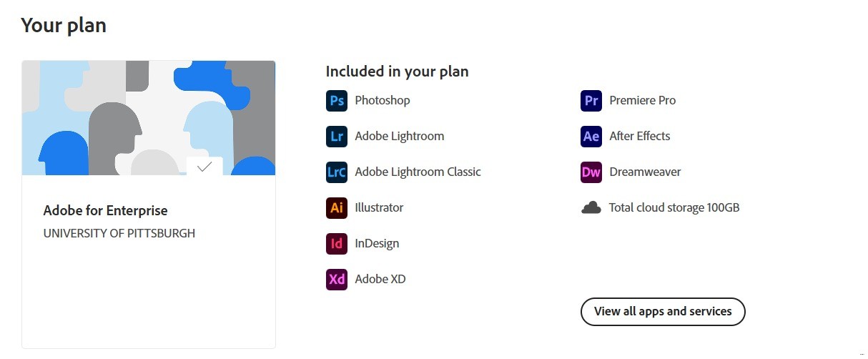This screenshot has height=359, width=868.
Task: Toggle the checkmark on the plan card
Action: point(204,167)
